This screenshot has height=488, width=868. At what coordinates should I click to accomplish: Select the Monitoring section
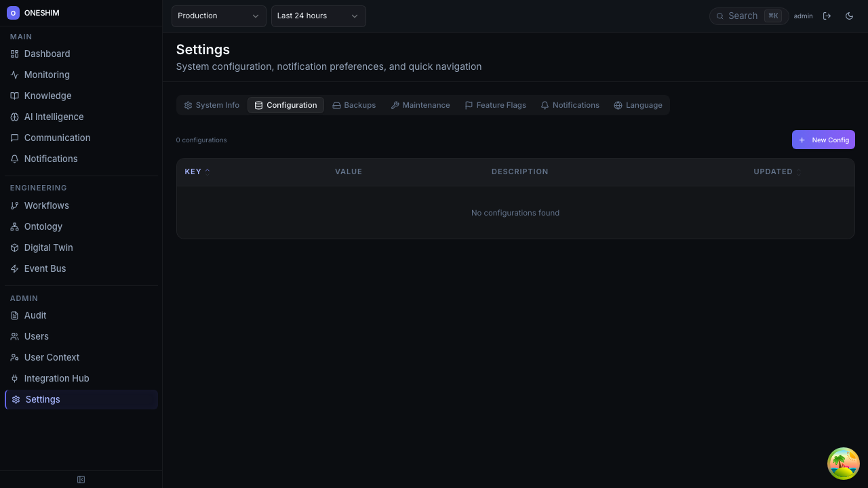pos(47,75)
